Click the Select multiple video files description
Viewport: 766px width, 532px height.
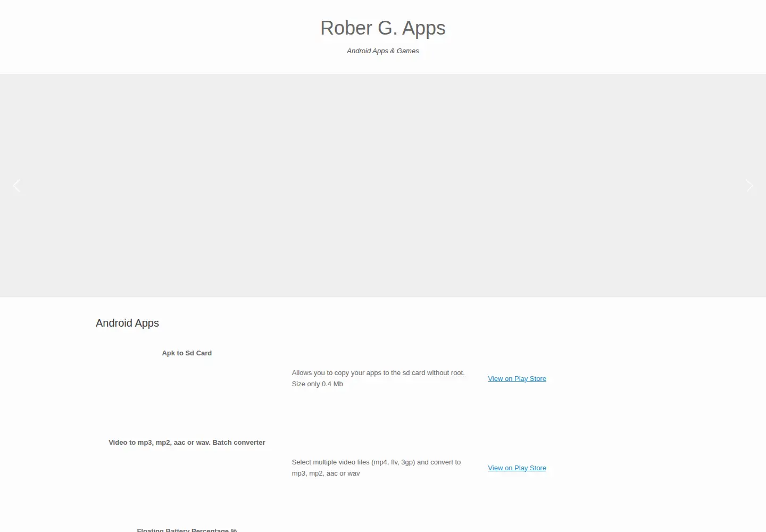click(376, 468)
